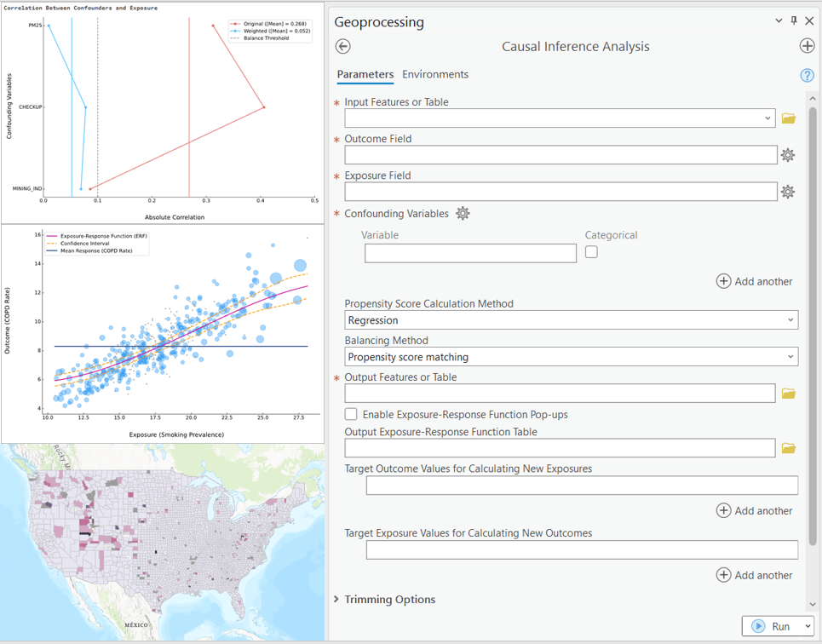This screenshot has width=822, height=644.
Task: Open the gear settings beside Outcome Field
Action: click(788, 155)
